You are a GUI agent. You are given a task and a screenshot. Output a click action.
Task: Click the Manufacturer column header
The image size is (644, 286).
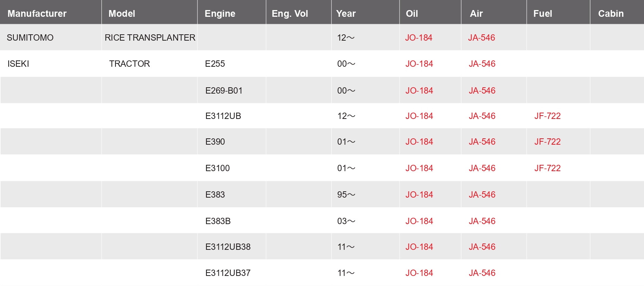tap(37, 14)
